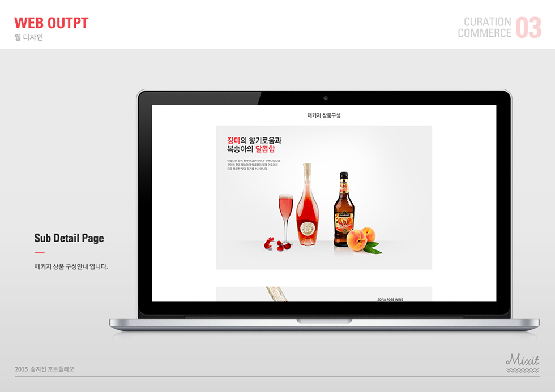Click the large 03 page number
Screen dimensions: 555x392
tap(528, 28)
